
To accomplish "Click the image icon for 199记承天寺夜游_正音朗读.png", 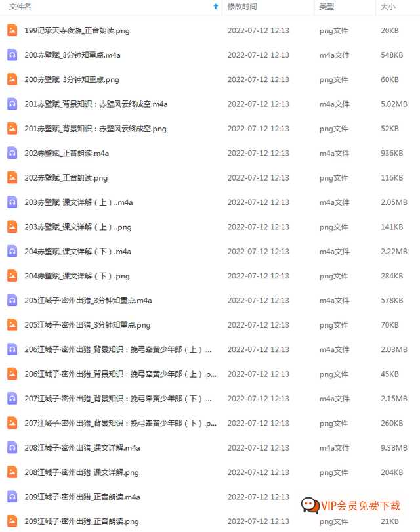I will coord(12,30).
